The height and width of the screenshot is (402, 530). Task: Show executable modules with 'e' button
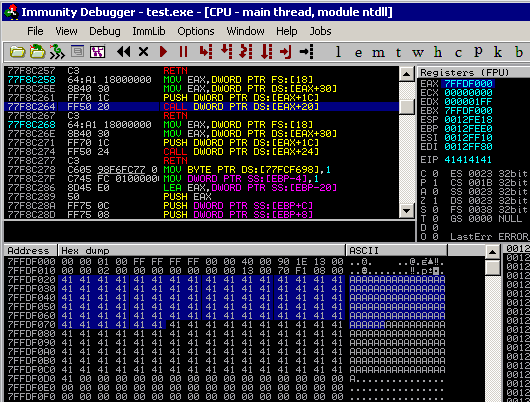pyautogui.click(x=358, y=53)
